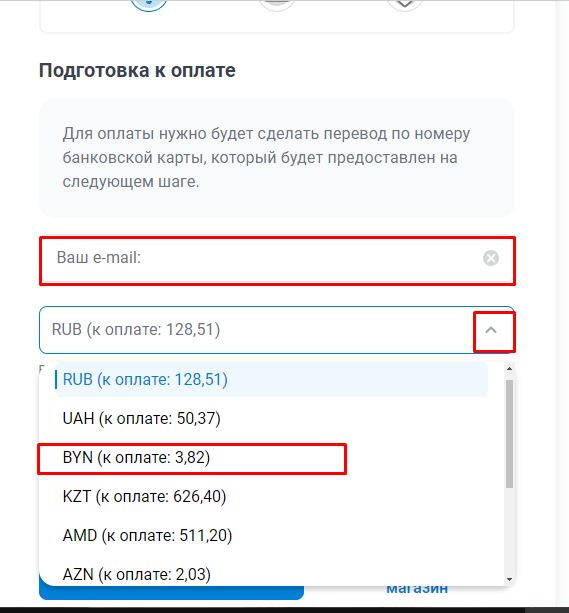Viewport: 569px width, 613px height.
Task: Click the "Подготовка к оплате" heading
Action: click(x=137, y=71)
